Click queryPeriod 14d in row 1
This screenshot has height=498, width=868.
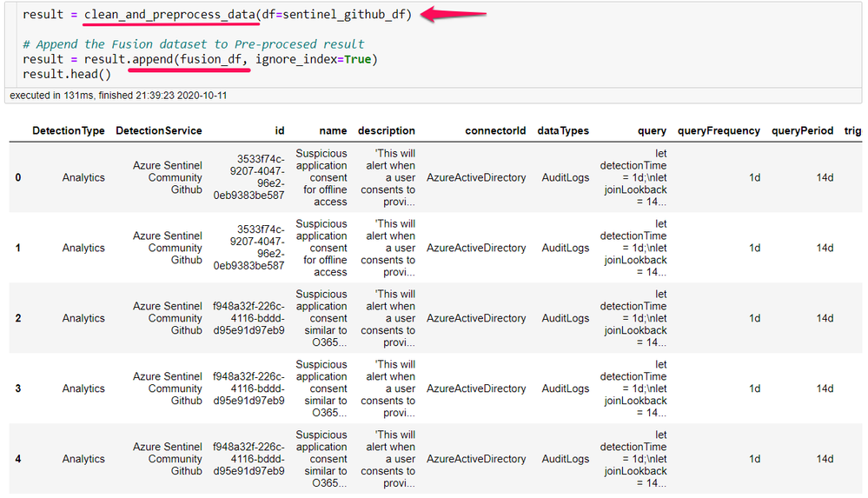[825, 249]
